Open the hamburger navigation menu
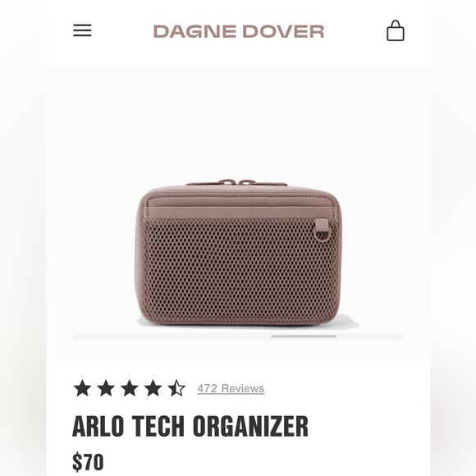The height and width of the screenshot is (476, 476). pos(82,30)
